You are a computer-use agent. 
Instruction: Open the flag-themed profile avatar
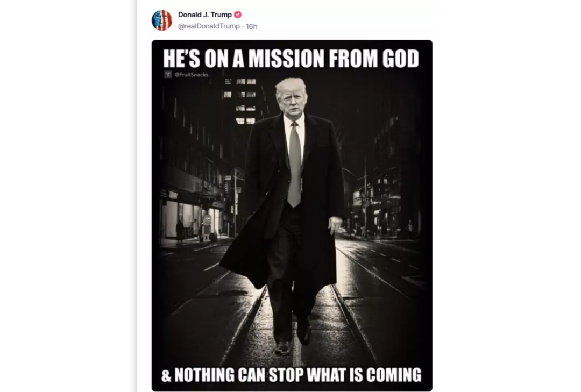[x=162, y=20]
